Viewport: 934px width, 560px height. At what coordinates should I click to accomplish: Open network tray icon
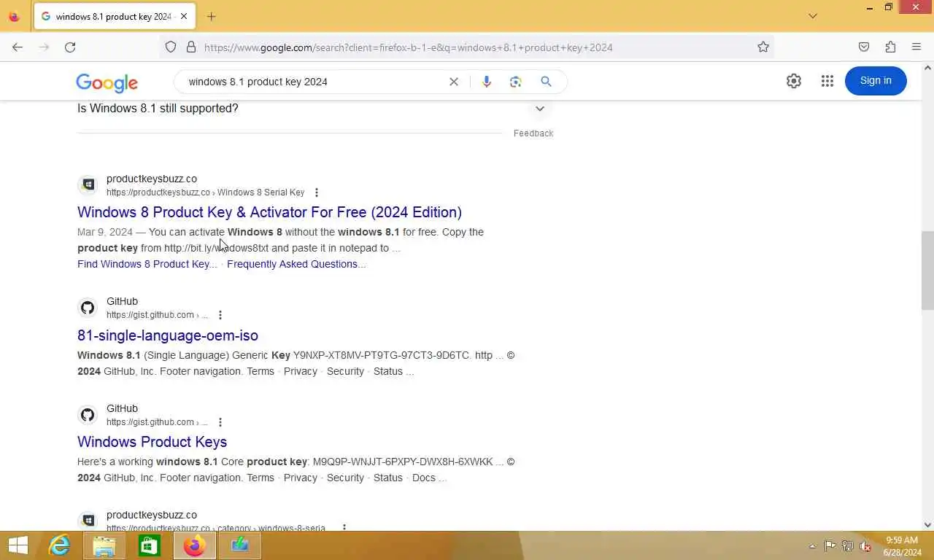[x=848, y=546]
